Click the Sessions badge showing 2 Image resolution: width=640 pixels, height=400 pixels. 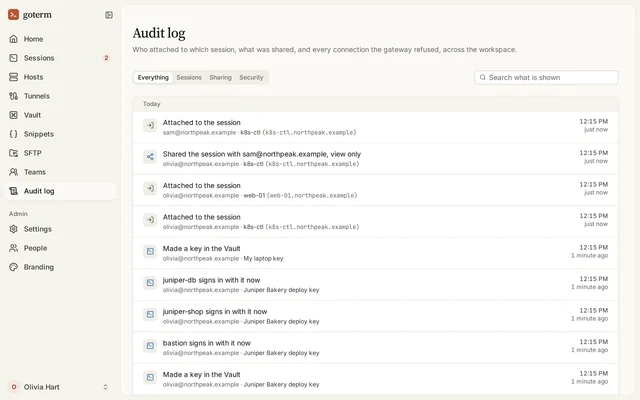tap(106, 58)
